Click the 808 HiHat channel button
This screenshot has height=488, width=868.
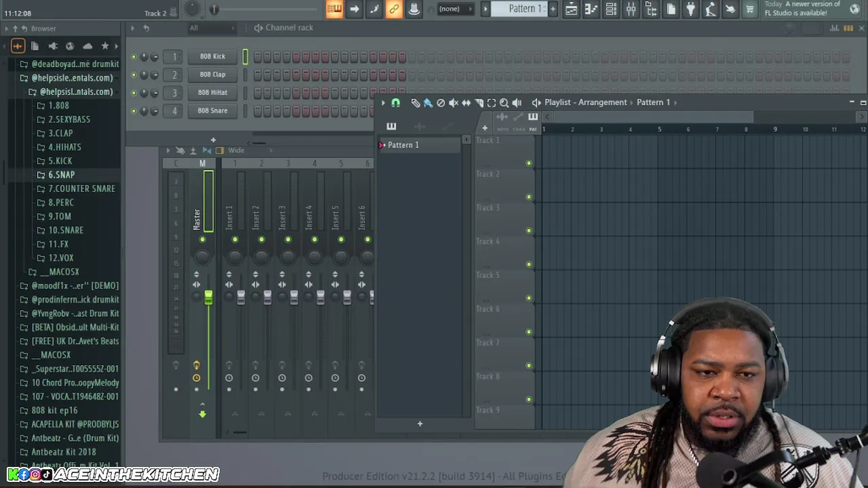(212, 93)
